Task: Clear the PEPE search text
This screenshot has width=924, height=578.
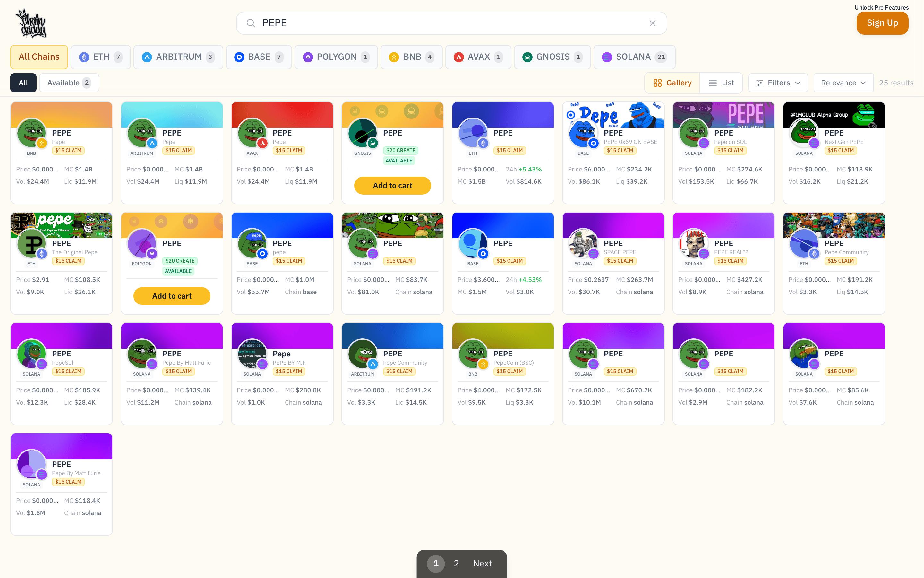Action: 653,23
